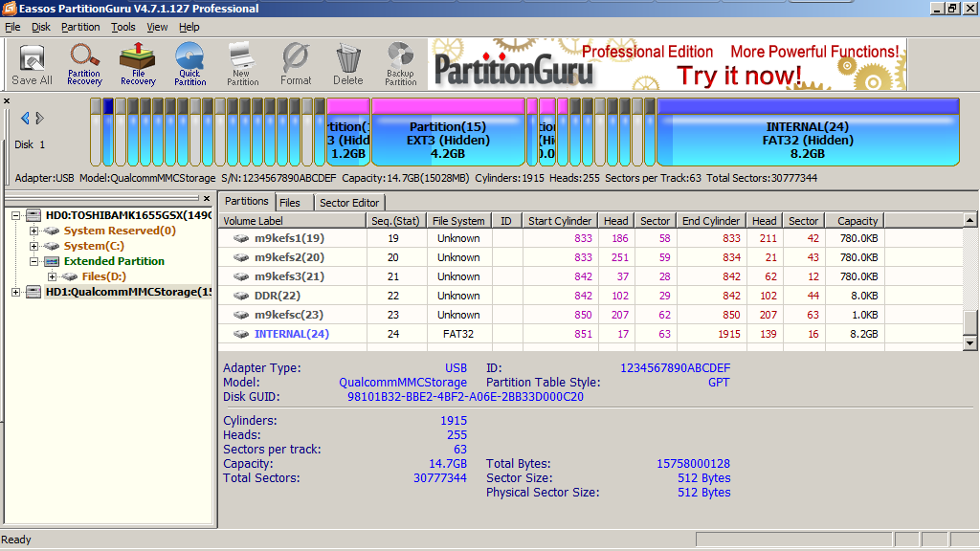Collapse the Extended Partition node
980x551 pixels.
(33, 261)
